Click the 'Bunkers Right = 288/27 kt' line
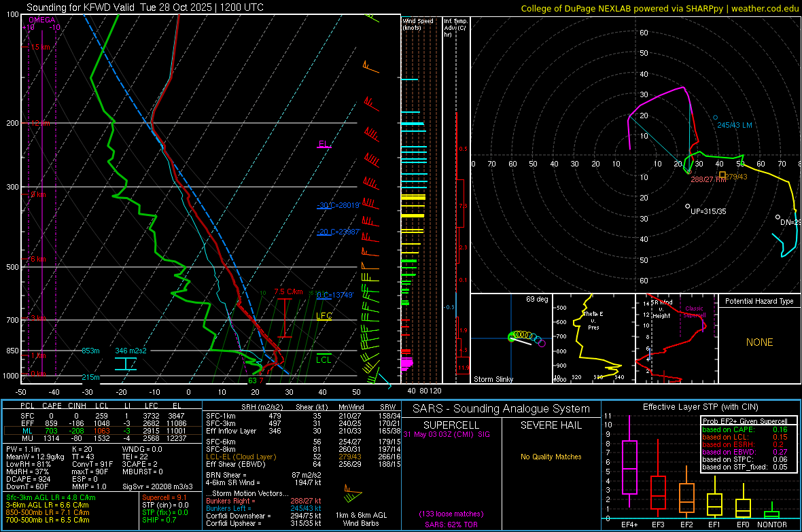The image size is (802, 532). [264, 501]
